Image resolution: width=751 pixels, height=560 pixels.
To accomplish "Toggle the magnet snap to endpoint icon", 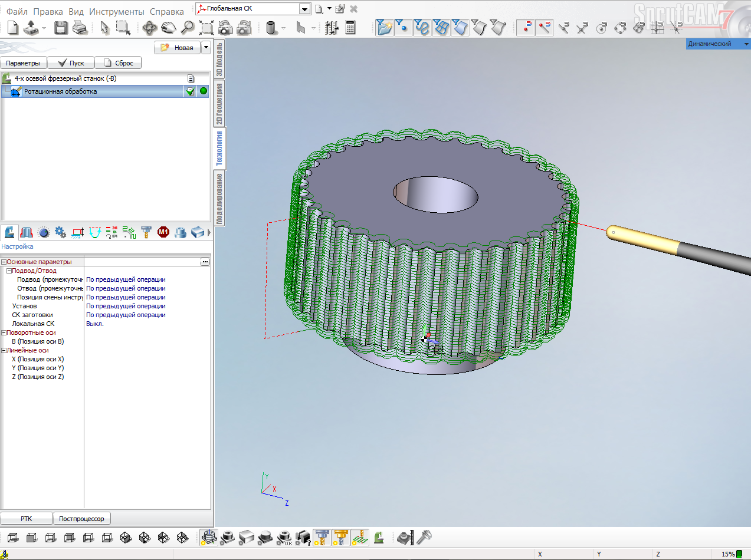I will (x=545, y=27).
